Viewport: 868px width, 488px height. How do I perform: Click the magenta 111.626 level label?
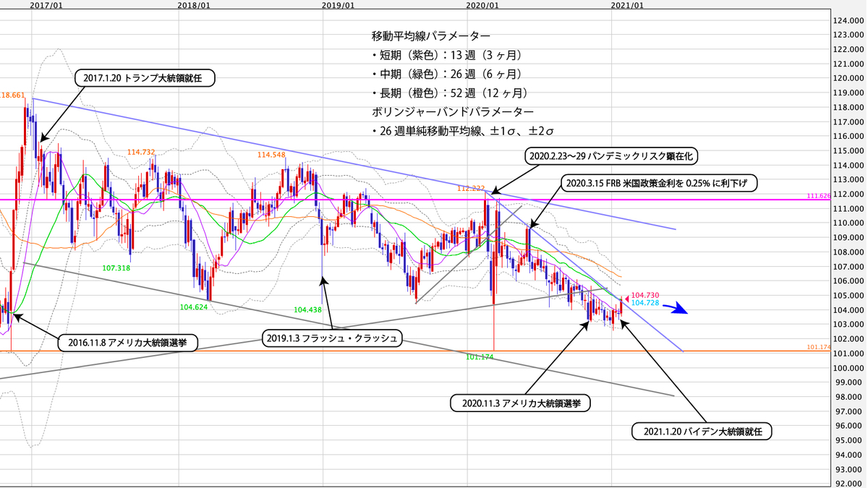(x=817, y=196)
